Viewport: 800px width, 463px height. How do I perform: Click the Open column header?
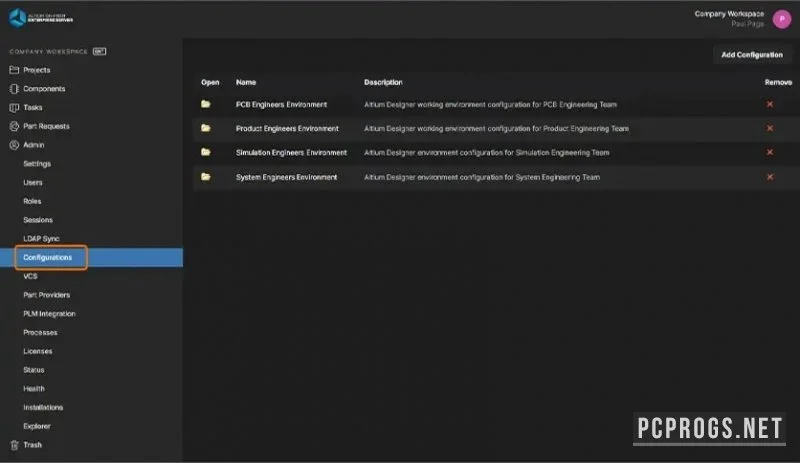tap(210, 82)
